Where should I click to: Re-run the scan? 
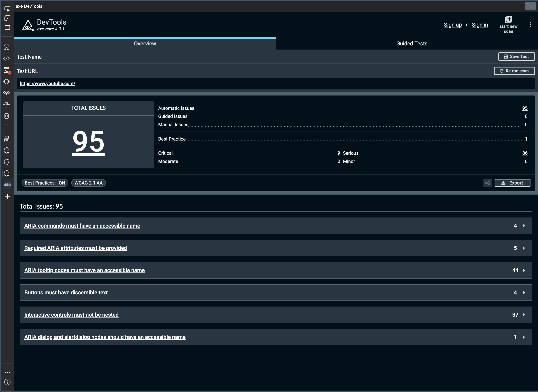coord(514,71)
